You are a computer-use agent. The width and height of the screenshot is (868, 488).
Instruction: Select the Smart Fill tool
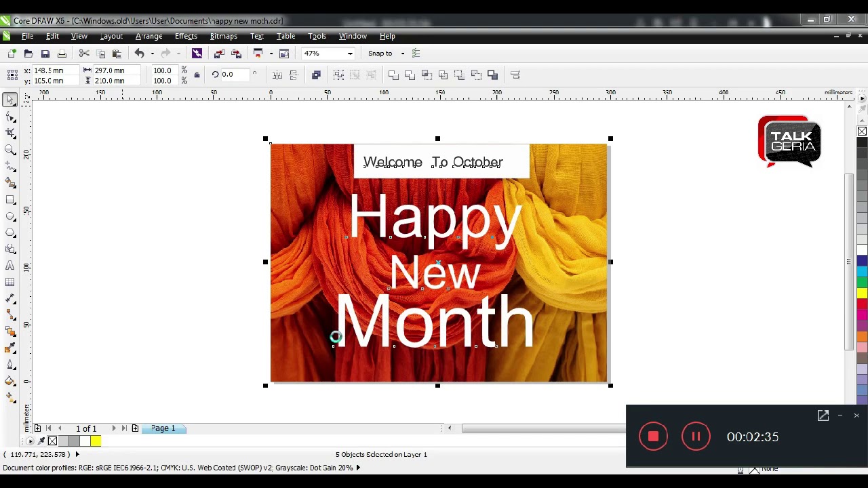pyautogui.click(x=10, y=183)
